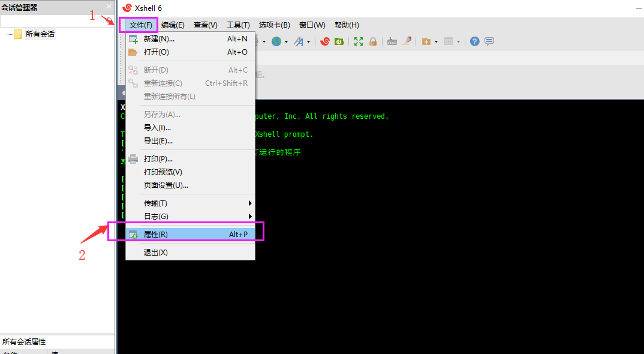Click the 打开 folder menu icon
This screenshot has width=644, height=354.
[133, 52]
